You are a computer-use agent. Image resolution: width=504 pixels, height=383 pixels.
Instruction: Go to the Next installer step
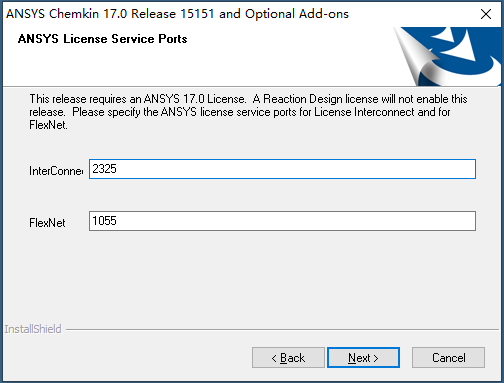tap(363, 358)
